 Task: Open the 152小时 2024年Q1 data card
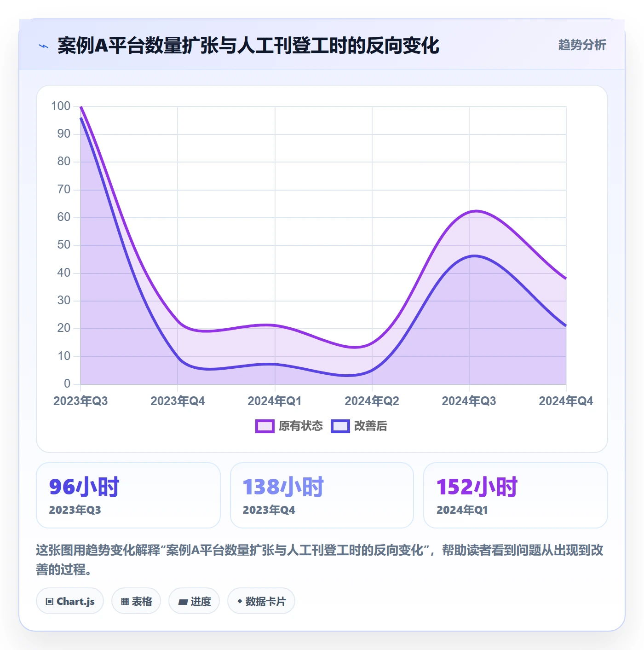click(516, 495)
